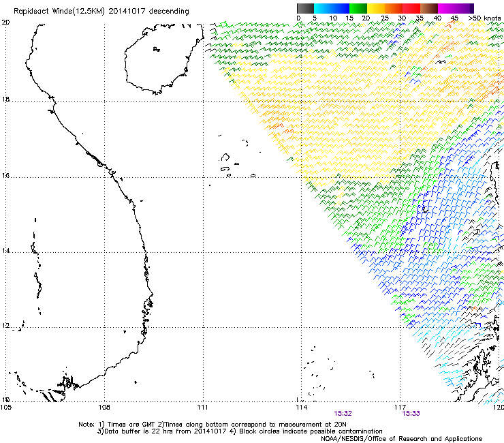504x443 pixels.
Task: Click the longitude label 105
Action: 5,408
